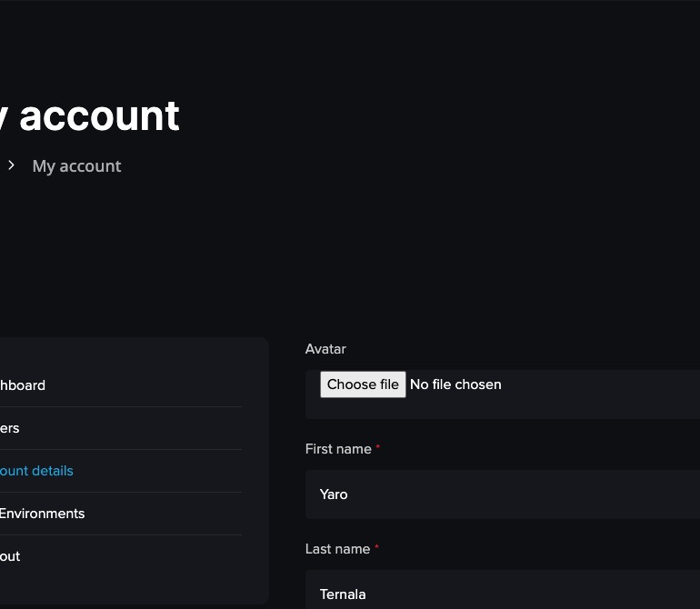This screenshot has height=609, width=700.
Task: Click the 'My account' breadcrumb text
Action: (x=76, y=166)
